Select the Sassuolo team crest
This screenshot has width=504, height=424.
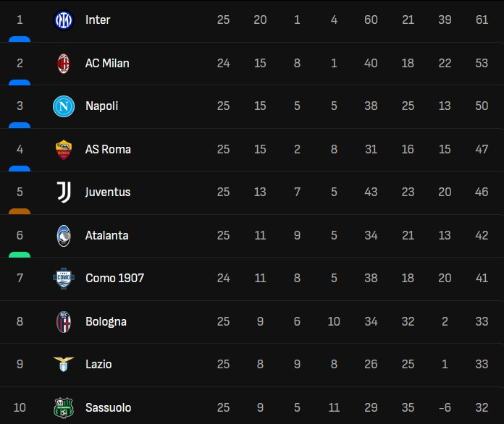64,408
